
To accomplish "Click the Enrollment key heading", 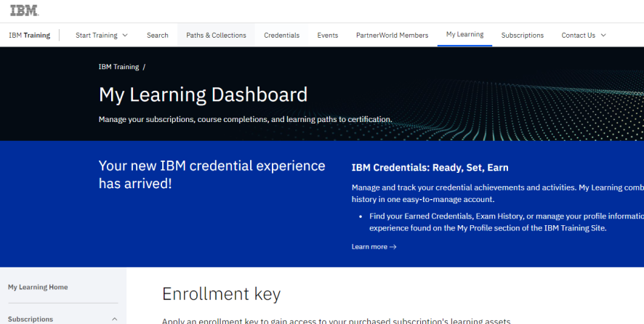I will (x=222, y=294).
